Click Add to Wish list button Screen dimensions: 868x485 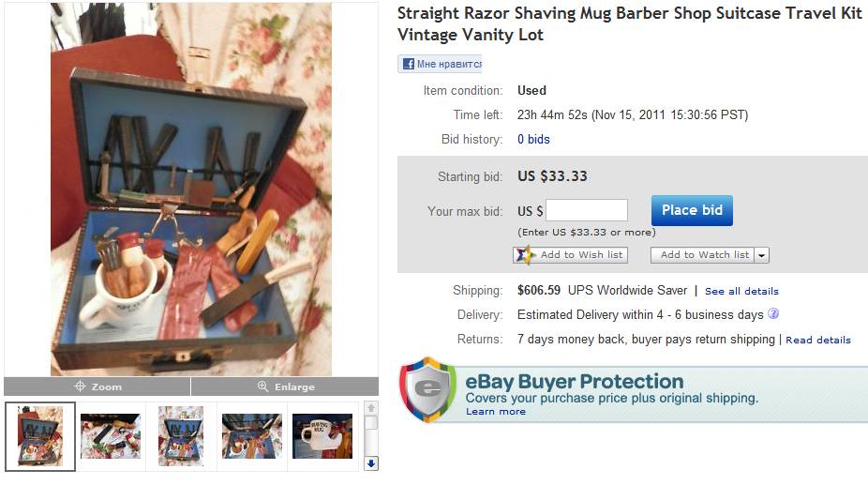pyautogui.click(x=571, y=255)
